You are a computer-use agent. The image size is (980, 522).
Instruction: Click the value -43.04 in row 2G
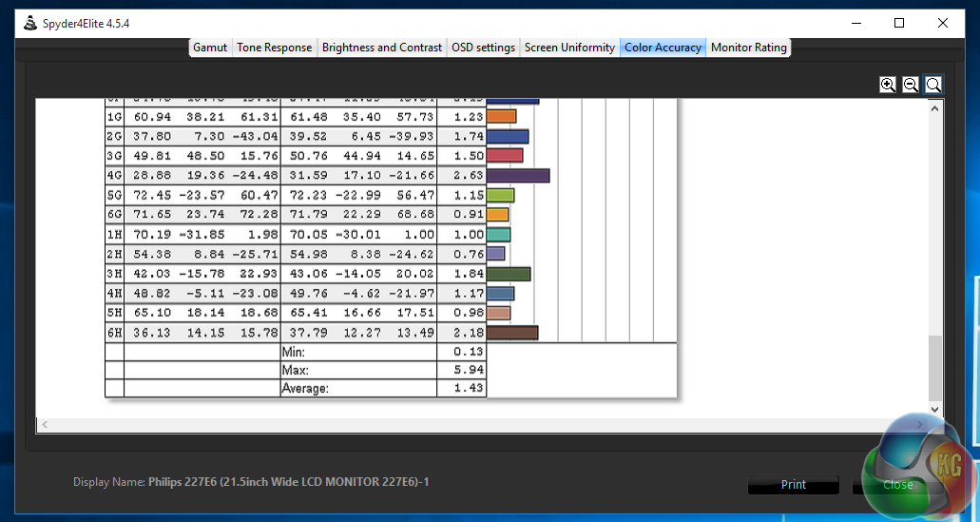[x=255, y=136]
